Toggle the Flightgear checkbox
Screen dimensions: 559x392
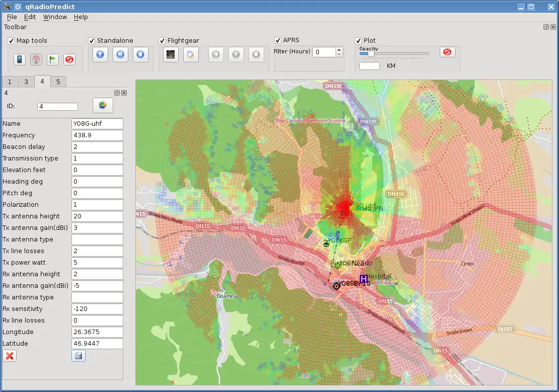(x=162, y=41)
